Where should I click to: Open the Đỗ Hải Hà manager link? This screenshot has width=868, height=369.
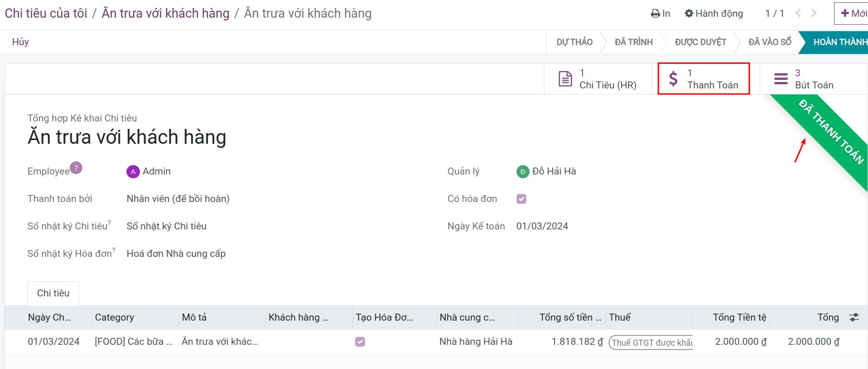coord(554,171)
